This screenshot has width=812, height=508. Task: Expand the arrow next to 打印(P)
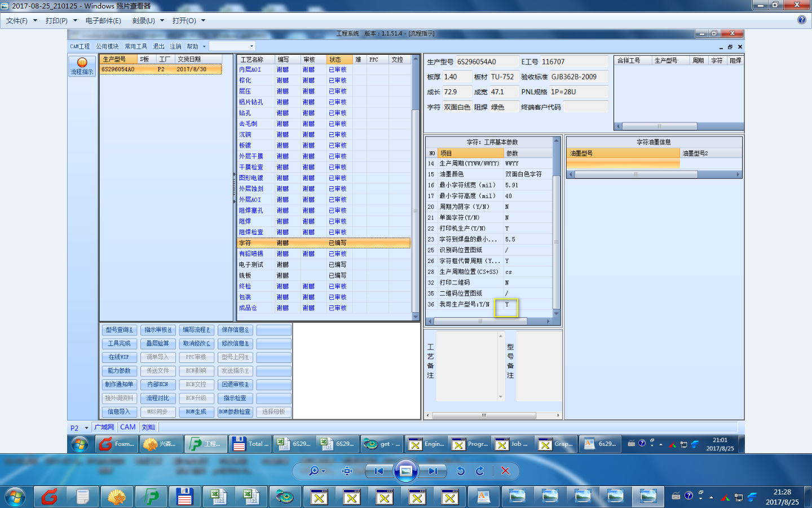[x=75, y=20]
